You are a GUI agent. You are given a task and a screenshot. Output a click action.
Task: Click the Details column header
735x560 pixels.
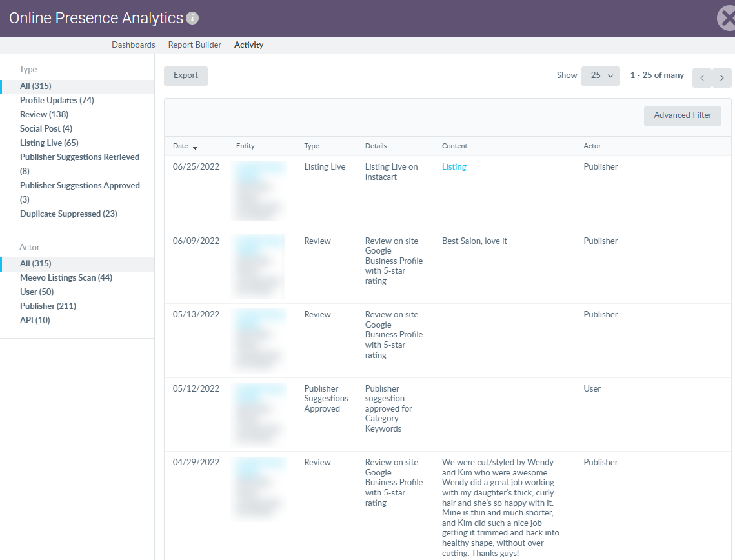(x=376, y=146)
